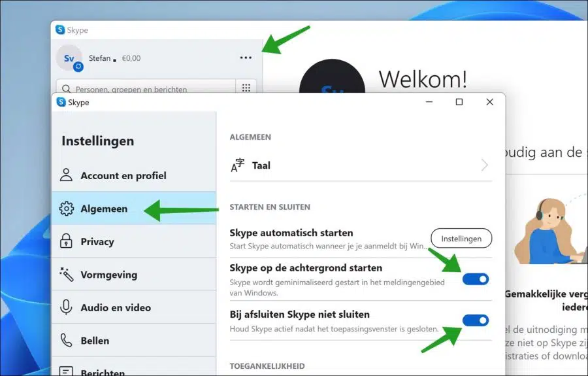Click the language icon beside Taal
588x376 pixels.
[237, 165]
